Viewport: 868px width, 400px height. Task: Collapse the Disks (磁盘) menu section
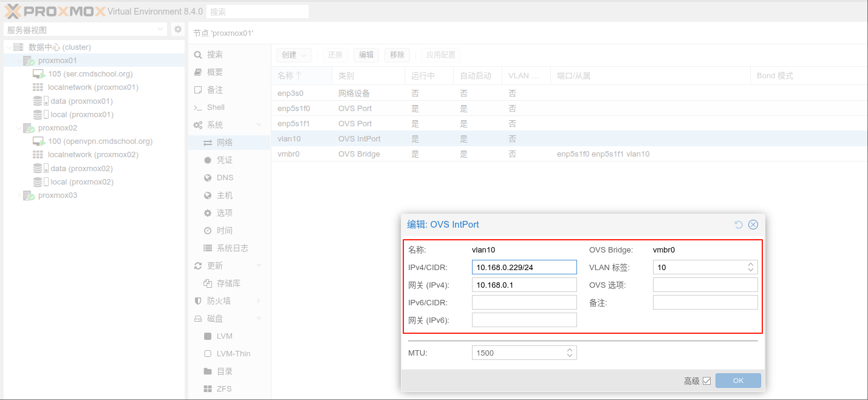(259, 319)
